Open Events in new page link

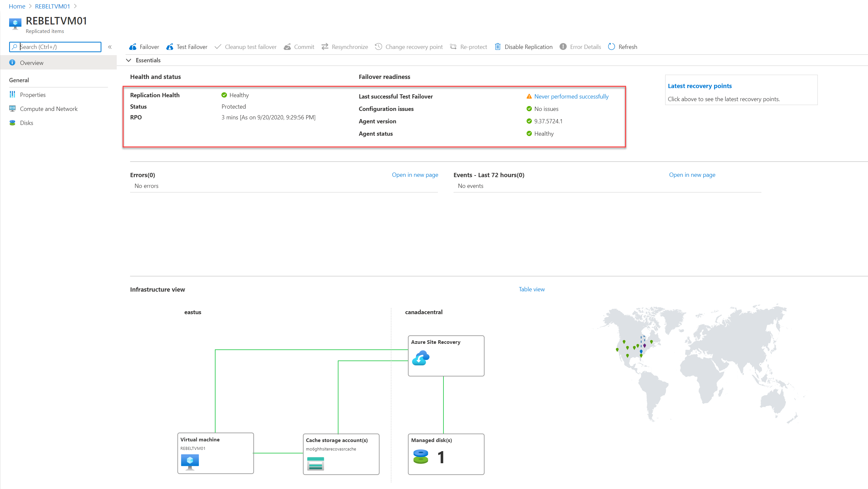692,175
